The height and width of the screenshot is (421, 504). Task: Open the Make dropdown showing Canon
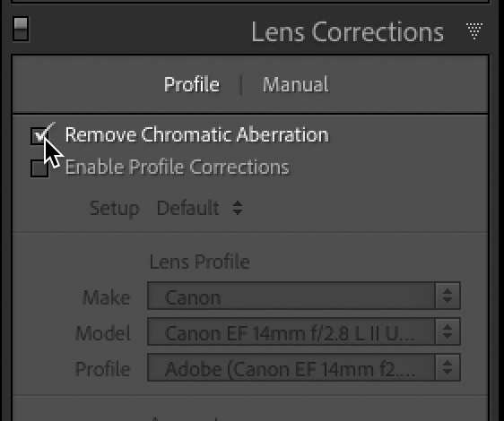tap(304, 296)
